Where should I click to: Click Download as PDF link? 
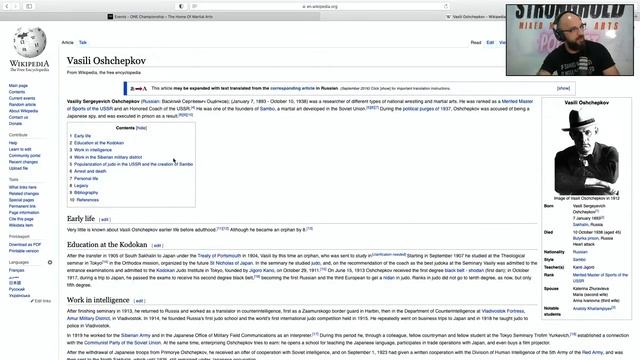(x=25, y=244)
